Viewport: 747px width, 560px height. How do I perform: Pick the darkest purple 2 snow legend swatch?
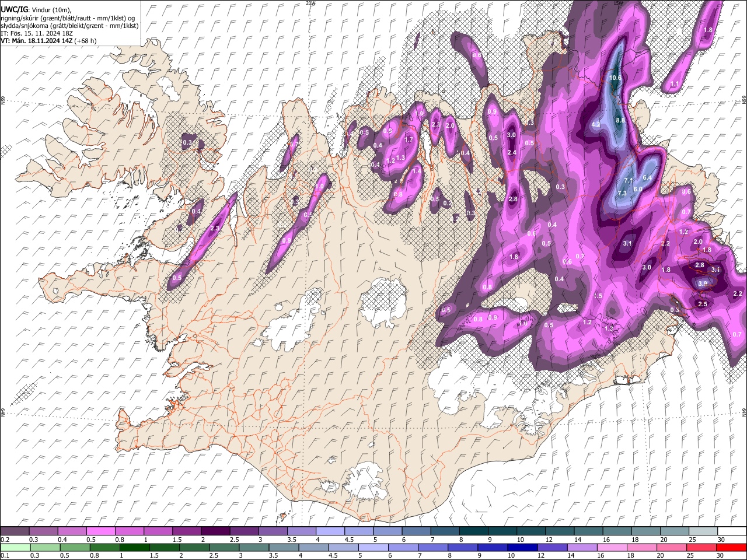tap(215, 531)
